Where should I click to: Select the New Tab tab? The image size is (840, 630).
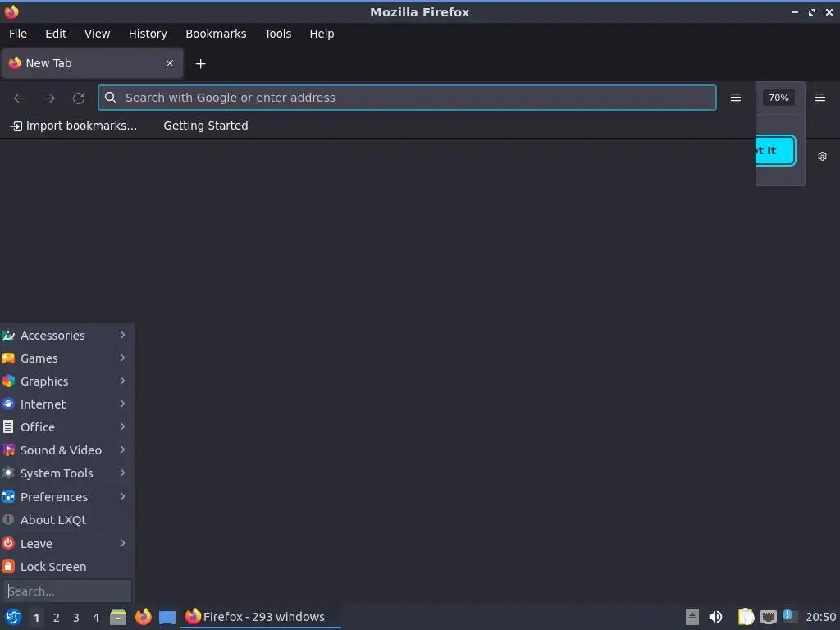[92, 63]
